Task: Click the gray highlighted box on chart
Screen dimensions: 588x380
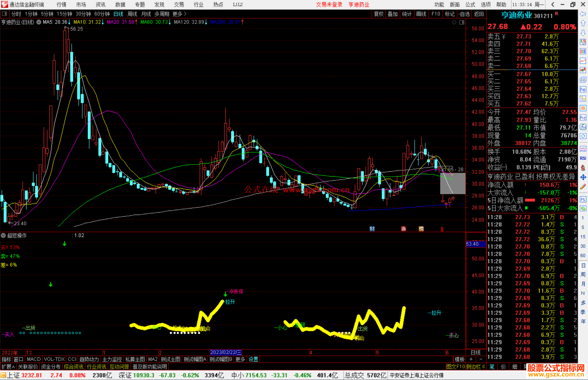Action: [452, 183]
